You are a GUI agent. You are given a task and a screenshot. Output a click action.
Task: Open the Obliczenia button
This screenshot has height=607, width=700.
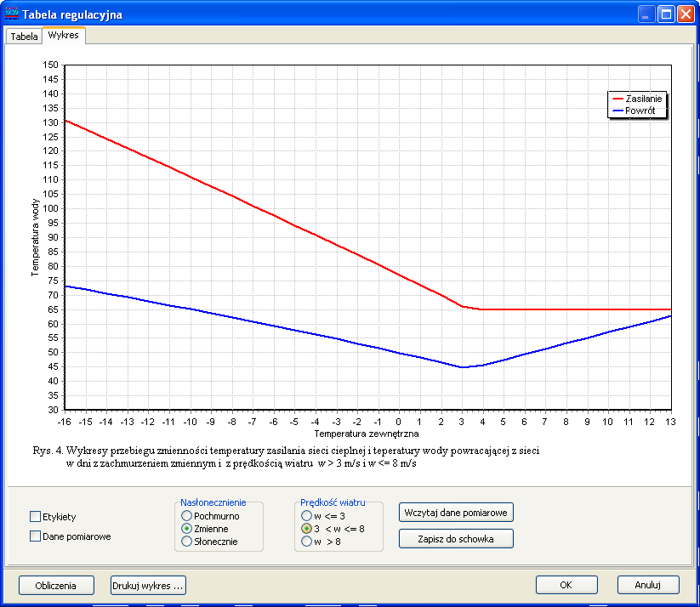(56, 586)
